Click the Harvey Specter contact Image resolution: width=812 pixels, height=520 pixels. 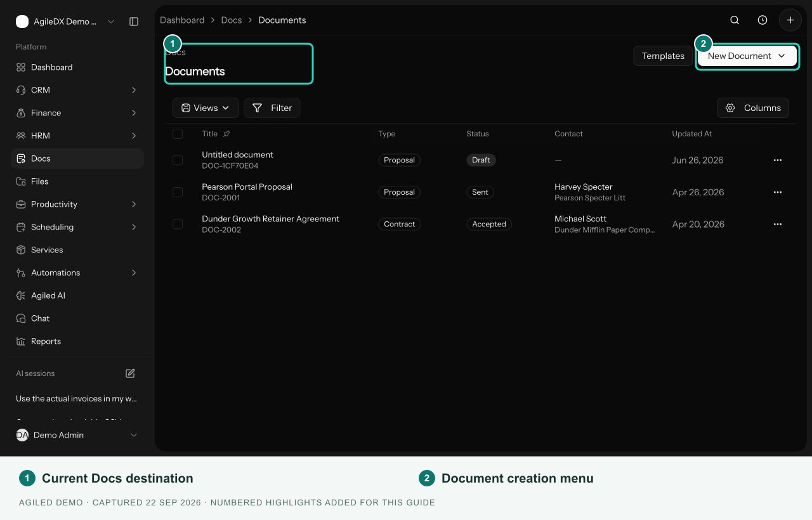tap(584, 187)
